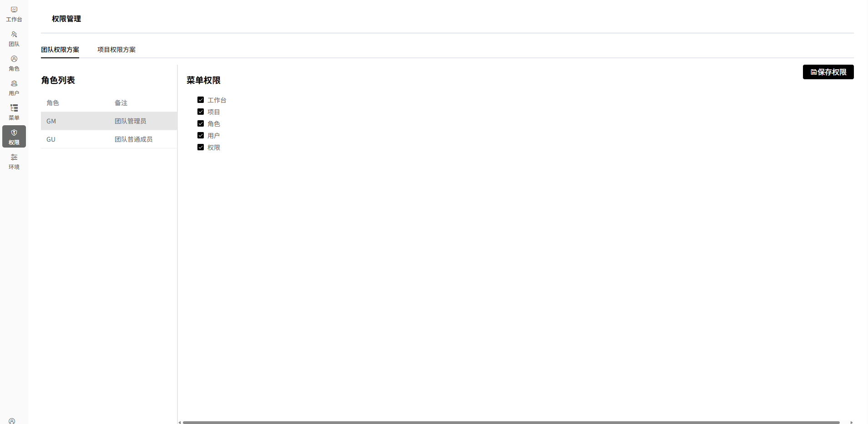Select the GU 团队普通成员 role row
The width and height of the screenshot is (868, 424).
pyautogui.click(x=109, y=139)
